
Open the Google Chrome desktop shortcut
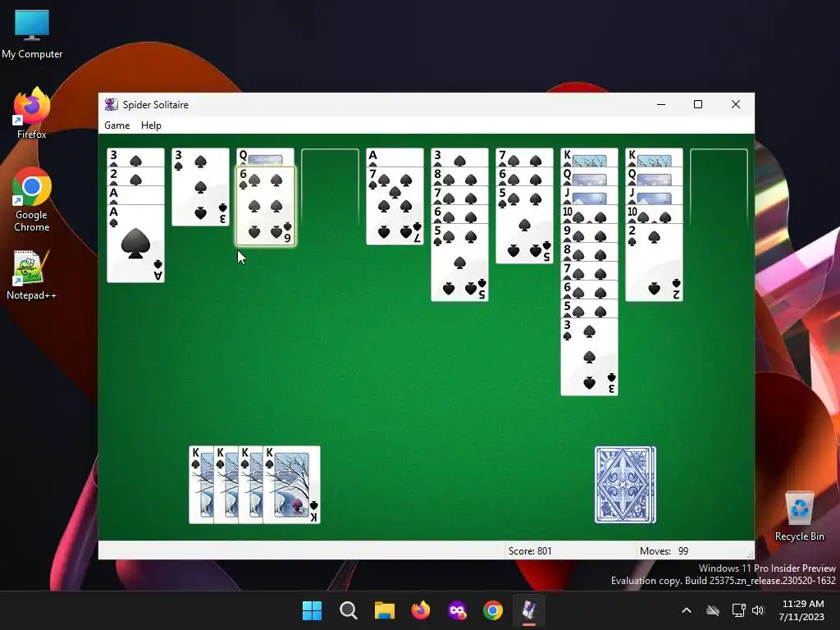tap(32, 200)
